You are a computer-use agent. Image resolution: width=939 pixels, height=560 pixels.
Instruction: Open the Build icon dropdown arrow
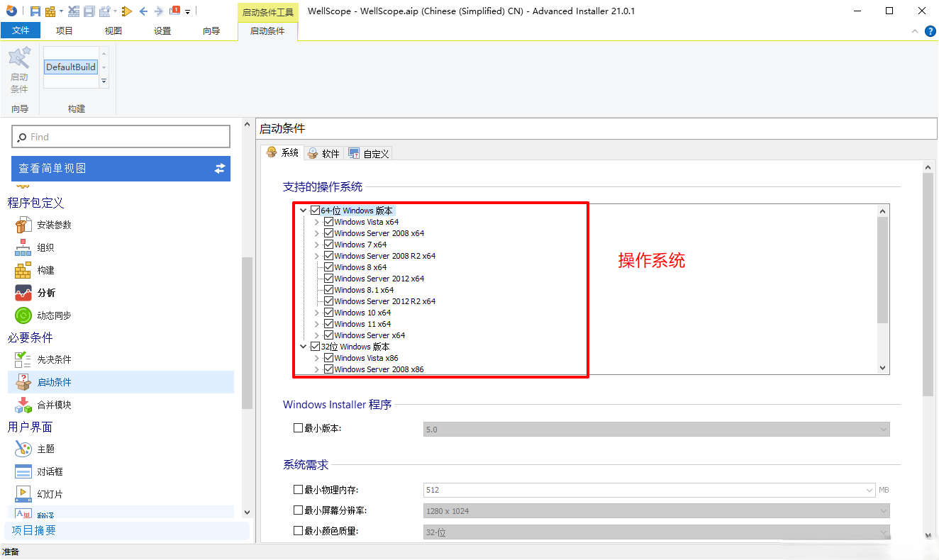pyautogui.click(x=62, y=11)
